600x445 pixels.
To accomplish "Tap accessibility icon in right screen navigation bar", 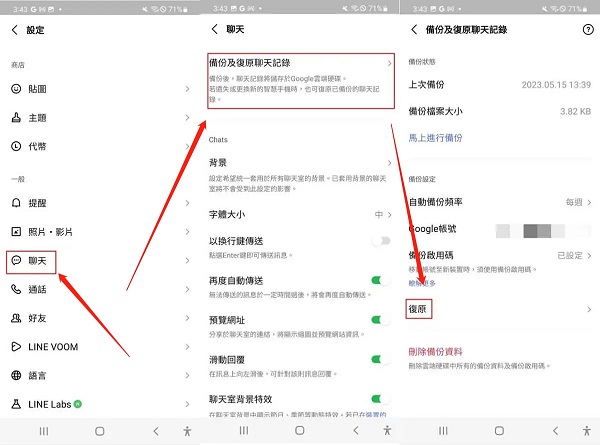I will (587, 431).
